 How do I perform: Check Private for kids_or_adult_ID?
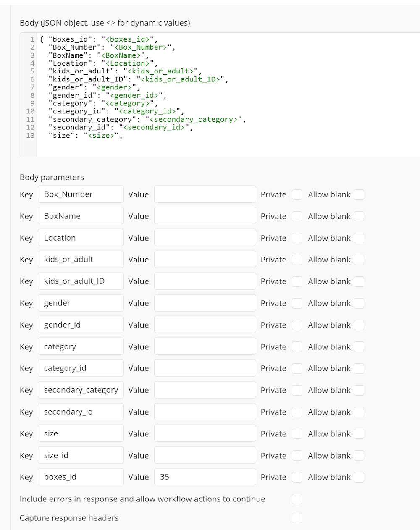[x=297, y=281]
